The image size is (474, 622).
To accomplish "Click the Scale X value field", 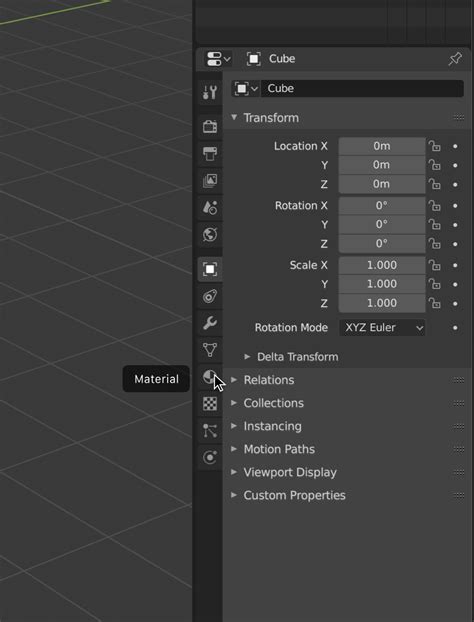I will click(x=382, y=265).
